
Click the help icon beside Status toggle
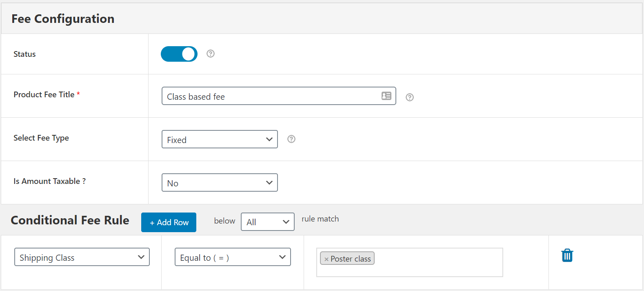pyautogui.click(x=211, y=54)
